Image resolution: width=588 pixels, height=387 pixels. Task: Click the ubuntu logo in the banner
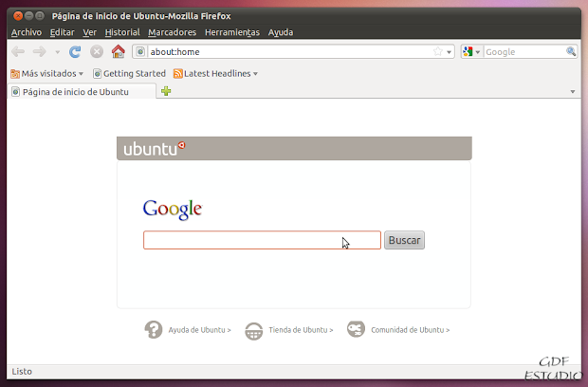[x=155, y=149]
